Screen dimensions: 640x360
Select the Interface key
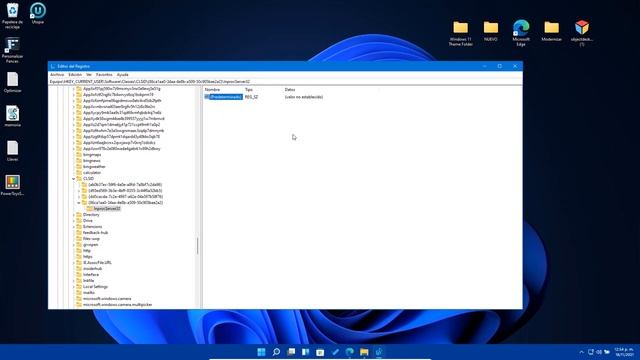[x=91, y=275]
